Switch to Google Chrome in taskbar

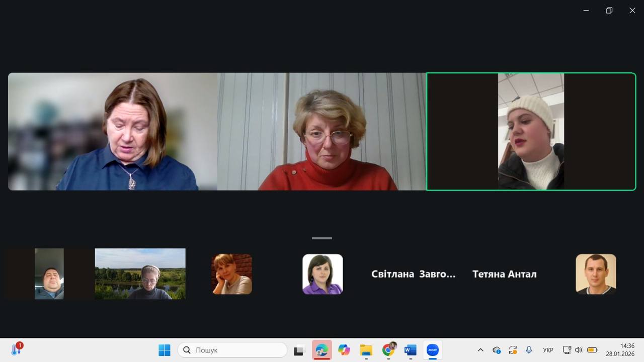coord(388,350)
